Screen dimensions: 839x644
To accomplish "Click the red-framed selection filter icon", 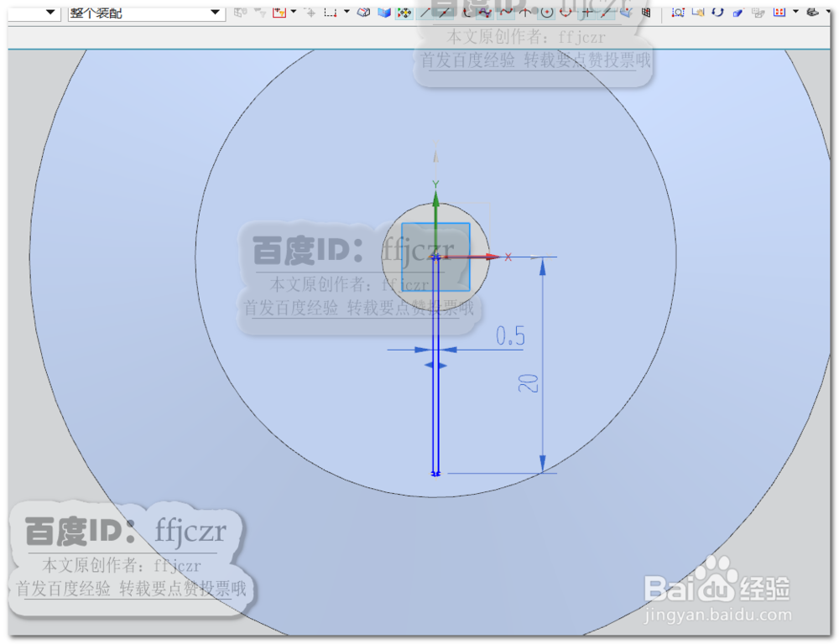I will pos(279,12).
